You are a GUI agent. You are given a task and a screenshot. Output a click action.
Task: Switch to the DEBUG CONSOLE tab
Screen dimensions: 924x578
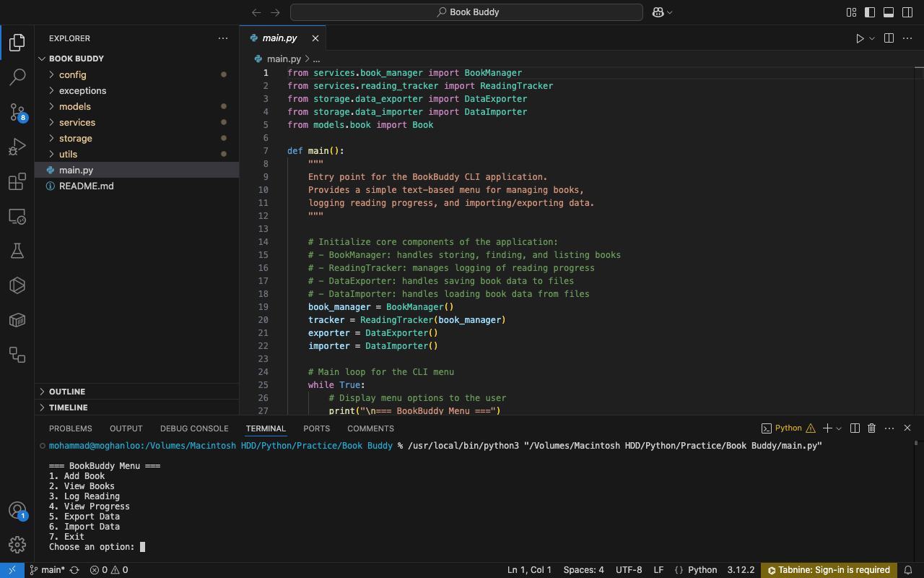click(x=194, y=428)
